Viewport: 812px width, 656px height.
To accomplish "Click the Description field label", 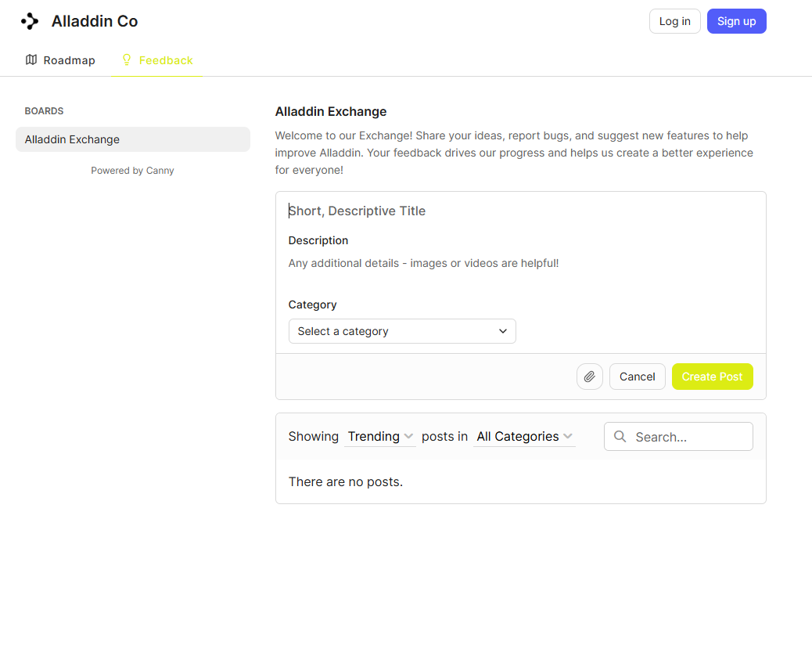I will (x=318, y=240).
